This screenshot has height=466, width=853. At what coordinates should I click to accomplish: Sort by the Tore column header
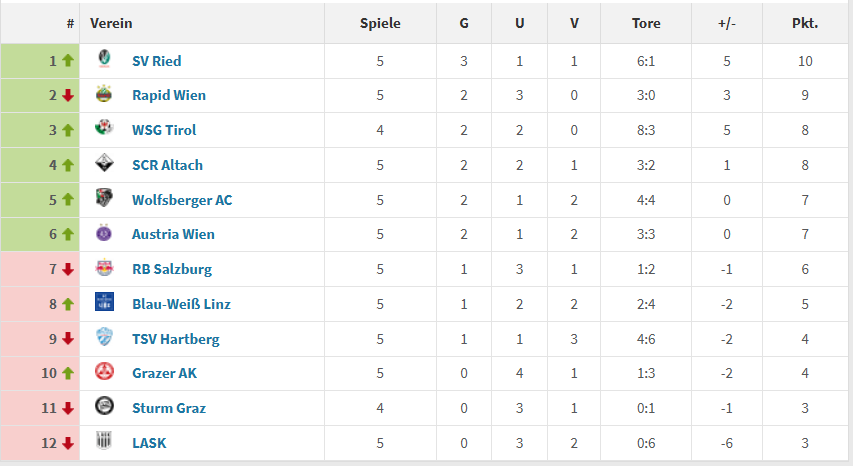[646, 23]
